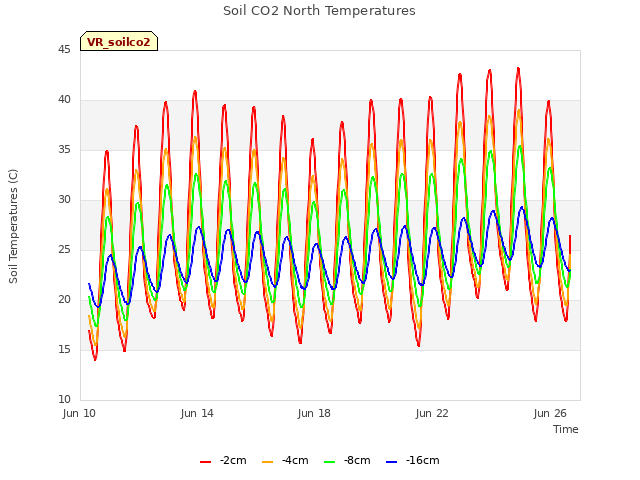This screenshot has height=480, width=640.
Task: Click the red -2cm legend color marker
Action: (205, 462)
